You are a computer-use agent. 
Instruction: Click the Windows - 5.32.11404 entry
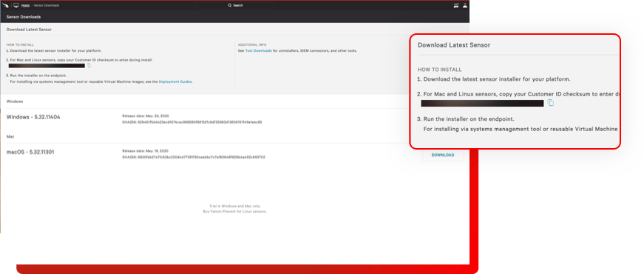pyautogui.click(x=33, y=117)
